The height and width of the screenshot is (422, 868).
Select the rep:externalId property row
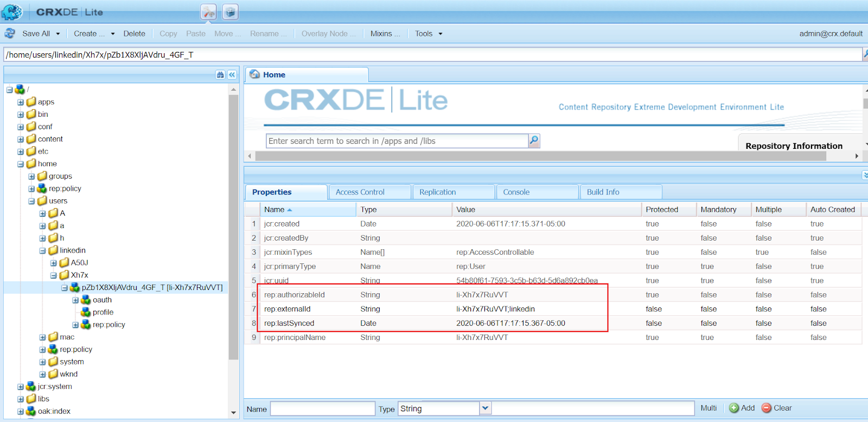click(x=553, y=309)
